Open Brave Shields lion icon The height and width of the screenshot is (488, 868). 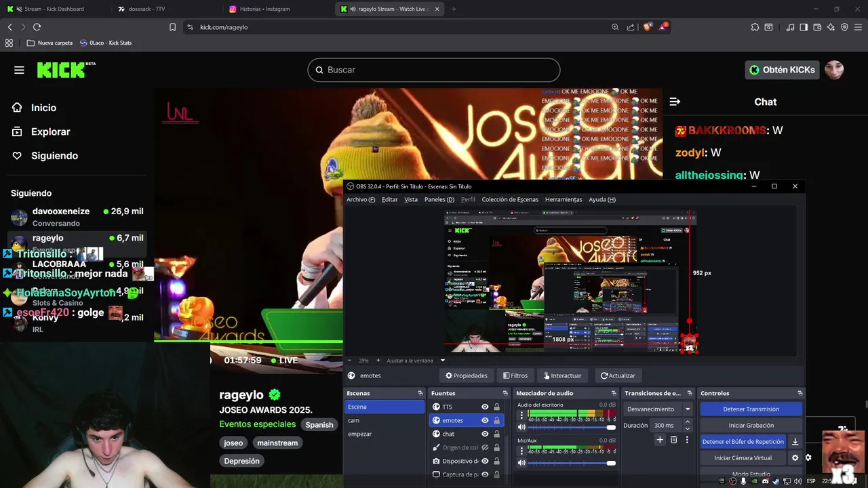[x=647, y=27]
